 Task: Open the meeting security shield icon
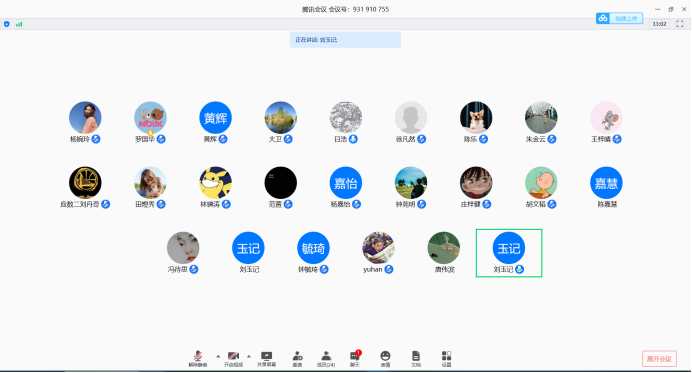pos(7,24)
